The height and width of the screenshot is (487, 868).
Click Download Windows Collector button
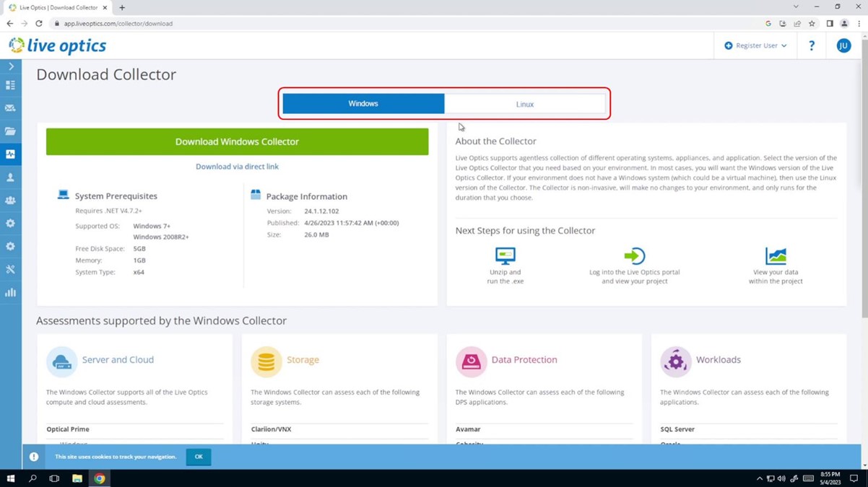[237, 142]
